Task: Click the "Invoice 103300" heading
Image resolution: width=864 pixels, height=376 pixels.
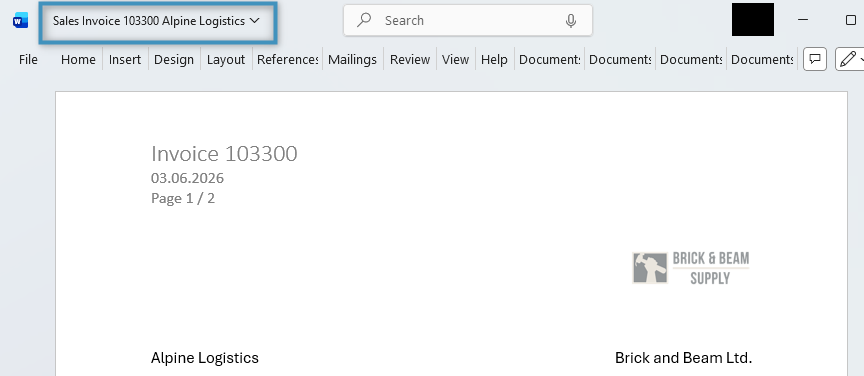Action: pyautogui.click(x=224, y=154)
